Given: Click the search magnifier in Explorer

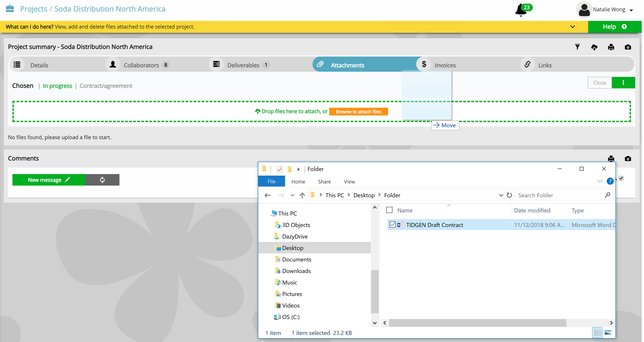Looking at the screenshot, I should (x=607, y=195).
